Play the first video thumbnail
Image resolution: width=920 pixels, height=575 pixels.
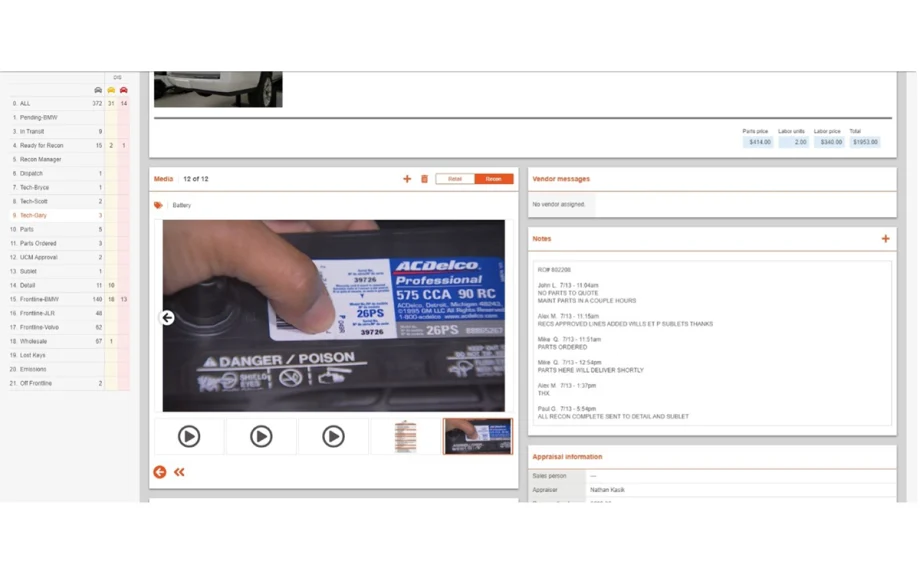tap(189, 437)
